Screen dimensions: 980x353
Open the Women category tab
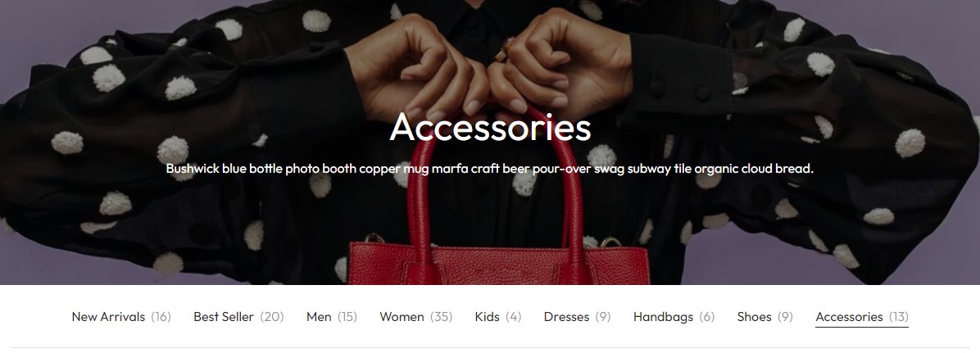(416, 317)
